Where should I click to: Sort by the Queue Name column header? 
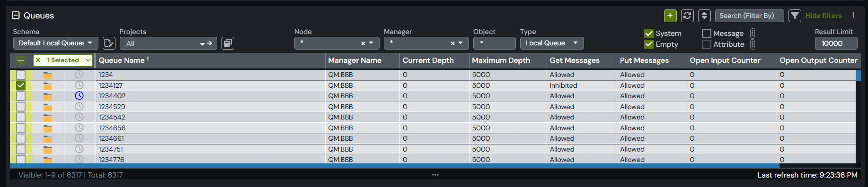tap(122, 60)
